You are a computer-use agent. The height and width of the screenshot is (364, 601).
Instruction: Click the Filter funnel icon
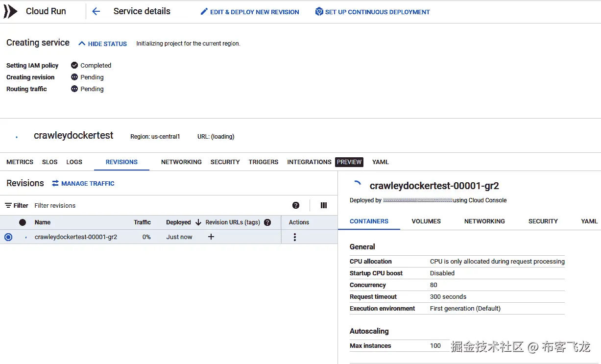pyautogui.click(x=8, y=205)
